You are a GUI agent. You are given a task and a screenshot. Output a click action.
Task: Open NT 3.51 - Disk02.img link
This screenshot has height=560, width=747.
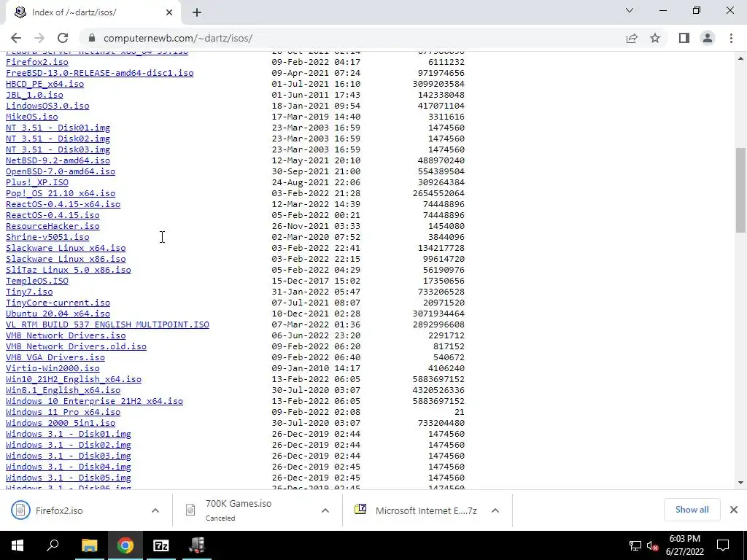tap(58, 139)
